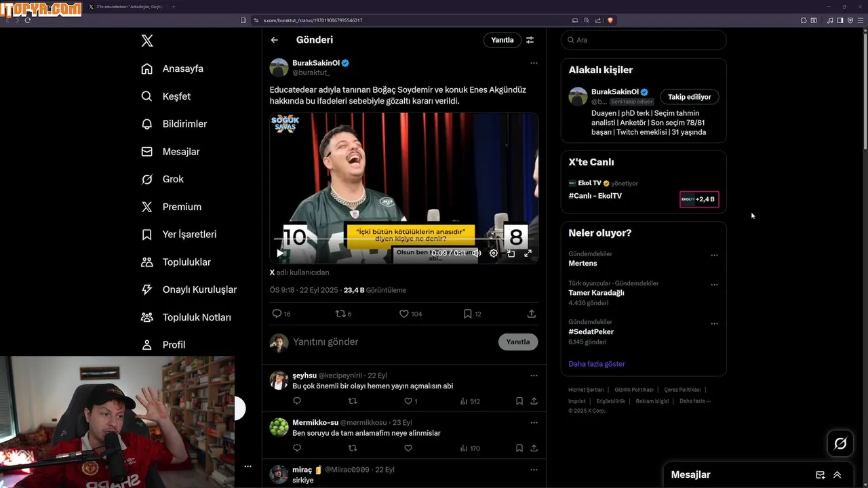
Task: Click Daha fazla göster under trends
Action: (x=597, y=364)
